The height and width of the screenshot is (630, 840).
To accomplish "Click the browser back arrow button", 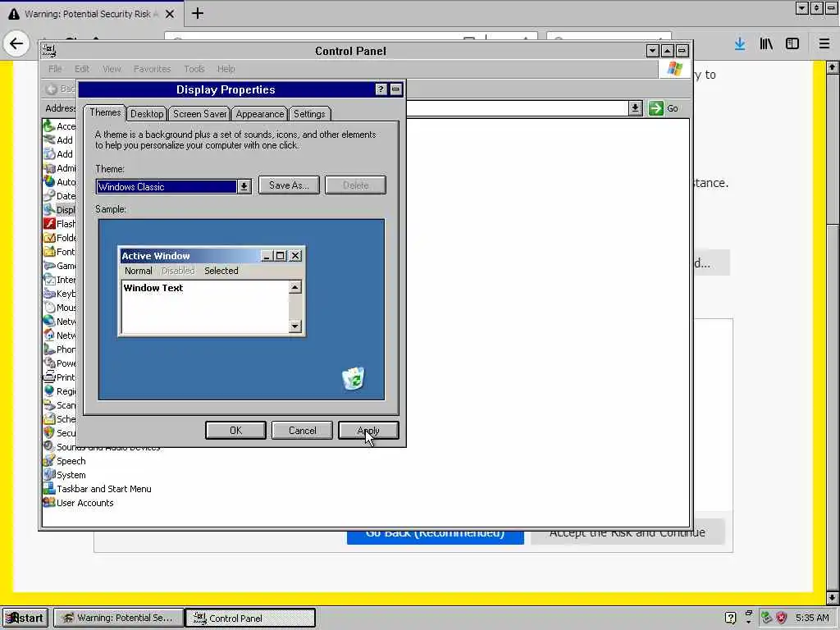I will click(x=16, y=43).
